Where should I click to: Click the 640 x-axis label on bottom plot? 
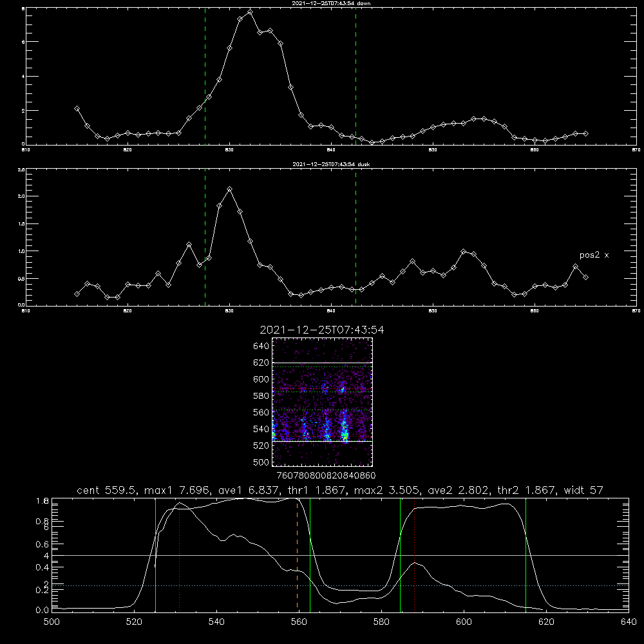pyautogui.click(x=629, y=622)
